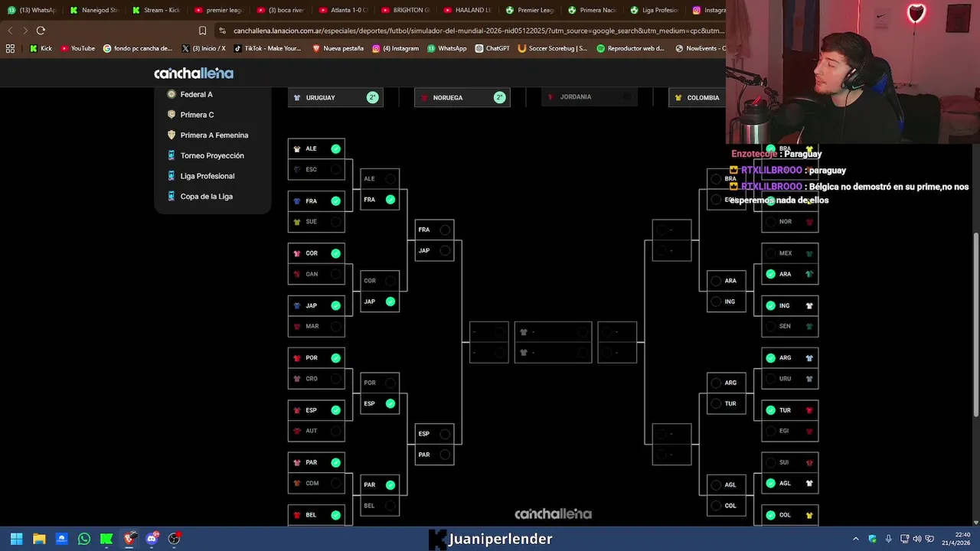
Task: Open the browser apps grid icon
Action: pyautogui.click(x=10, y=48)
